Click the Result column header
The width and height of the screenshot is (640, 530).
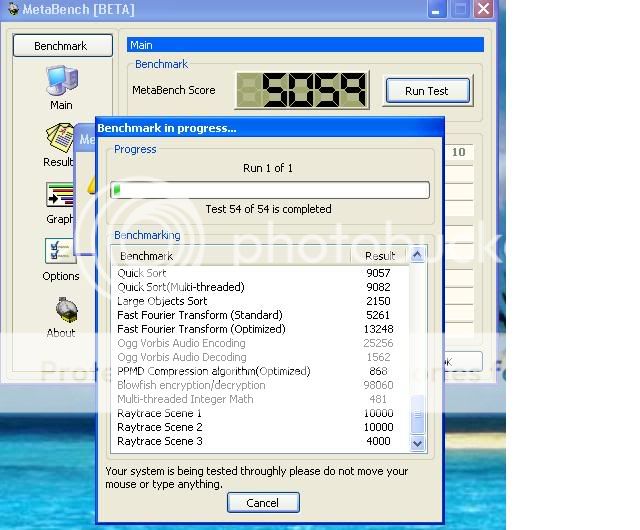coord(380,256)
